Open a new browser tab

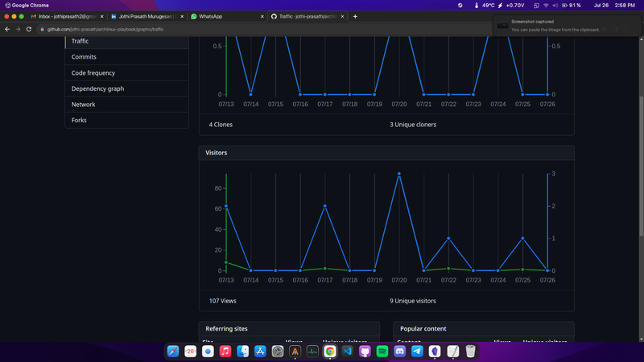tap(355, 16)
